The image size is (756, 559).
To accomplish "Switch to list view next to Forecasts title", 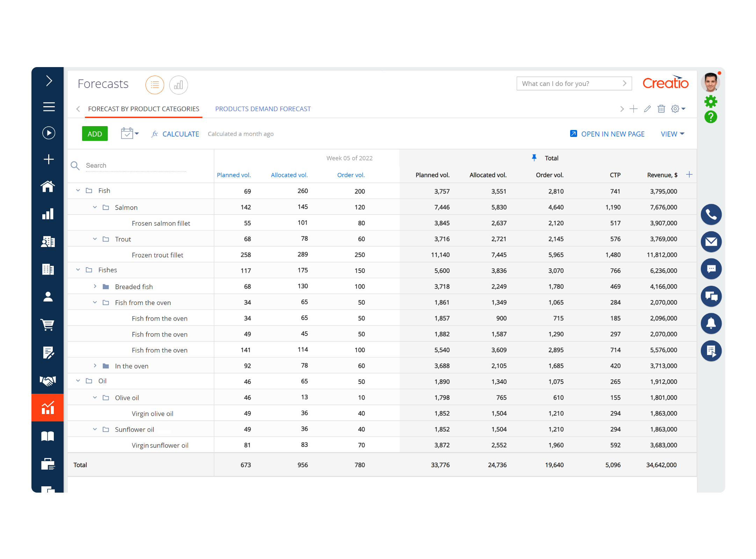I will 155,85.
